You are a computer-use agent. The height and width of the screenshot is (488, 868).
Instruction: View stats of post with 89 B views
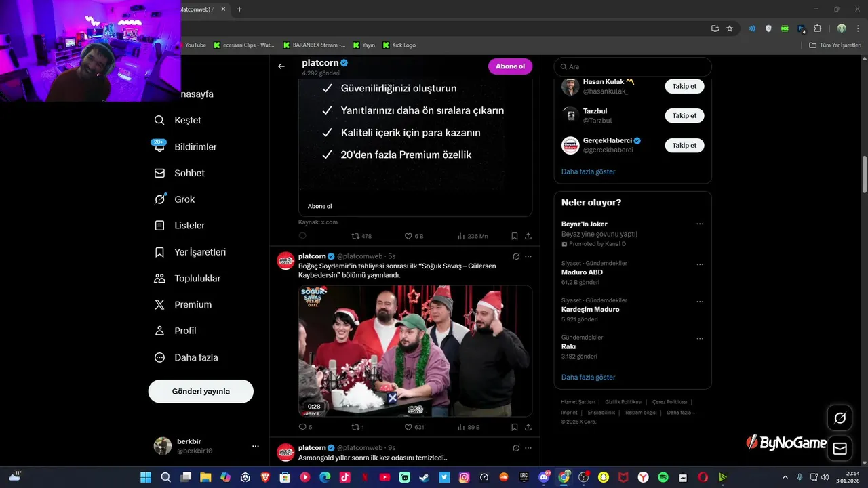tap(469, 427)
